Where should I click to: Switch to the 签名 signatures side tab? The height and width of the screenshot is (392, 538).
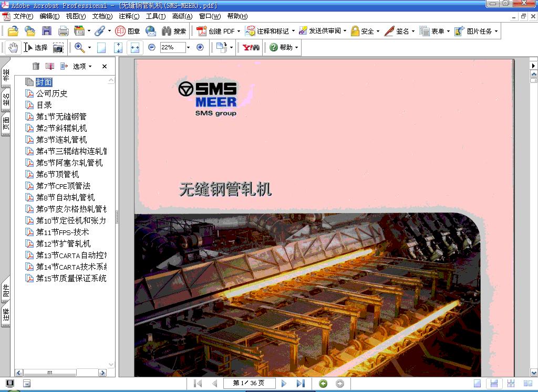point(6,101)
